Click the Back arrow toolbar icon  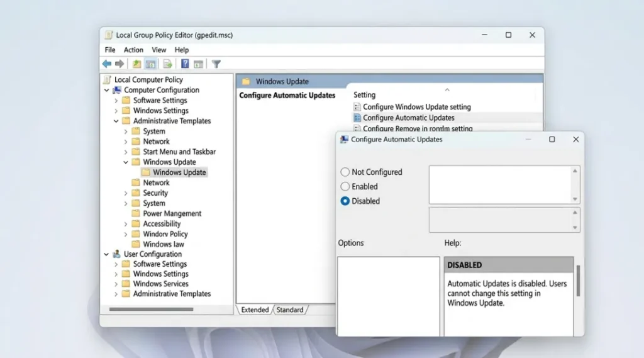107,64
